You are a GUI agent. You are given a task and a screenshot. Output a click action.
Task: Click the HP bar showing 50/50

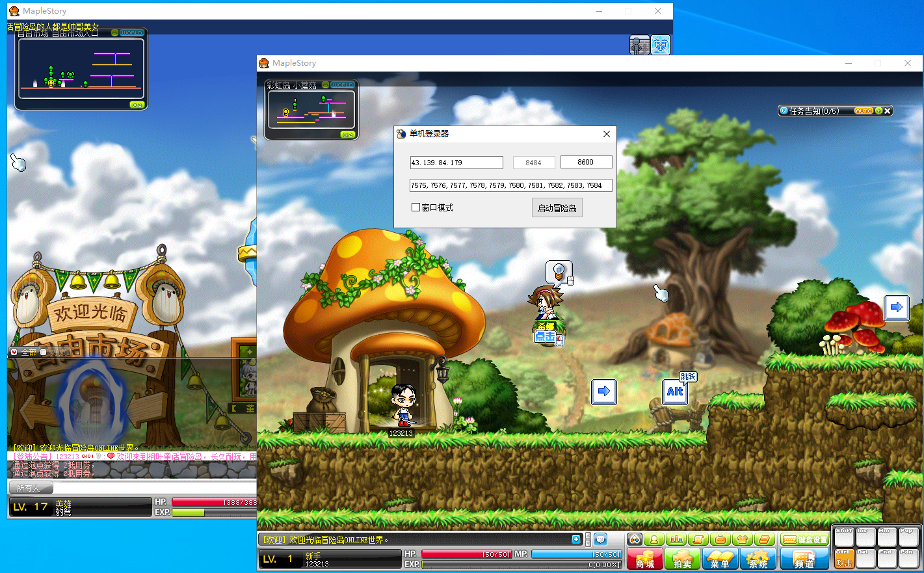(x=467, y=554)
